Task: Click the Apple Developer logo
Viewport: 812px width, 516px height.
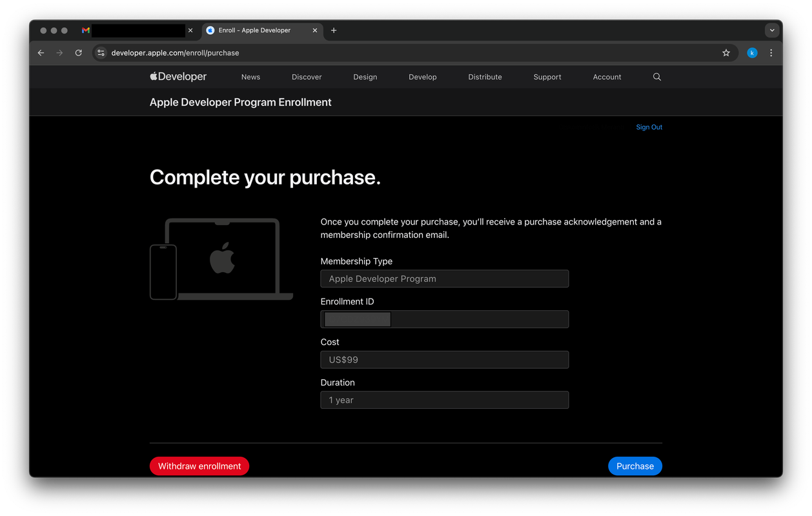Action: tap(178, 77)
